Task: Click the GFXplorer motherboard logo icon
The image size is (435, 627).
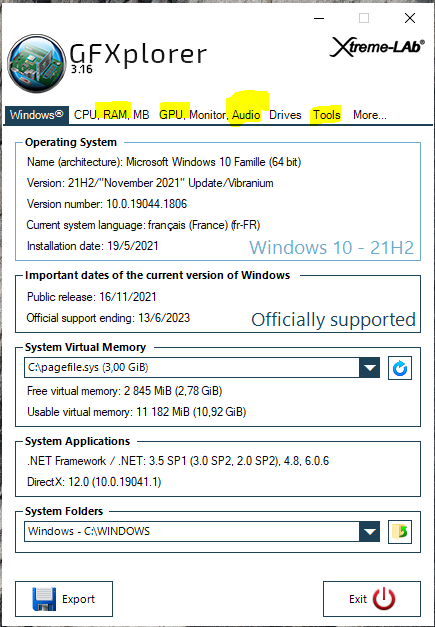Action: (x=37, y=64)
